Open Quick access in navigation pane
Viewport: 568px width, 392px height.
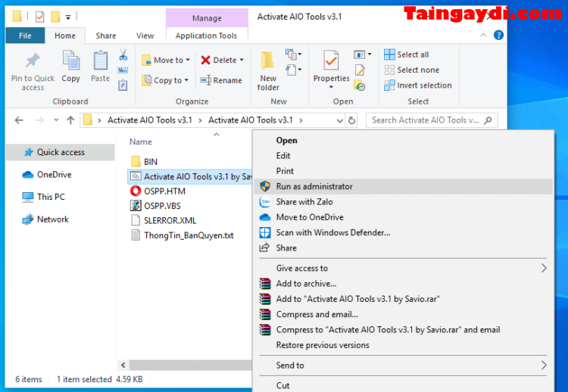click(61, 152)
